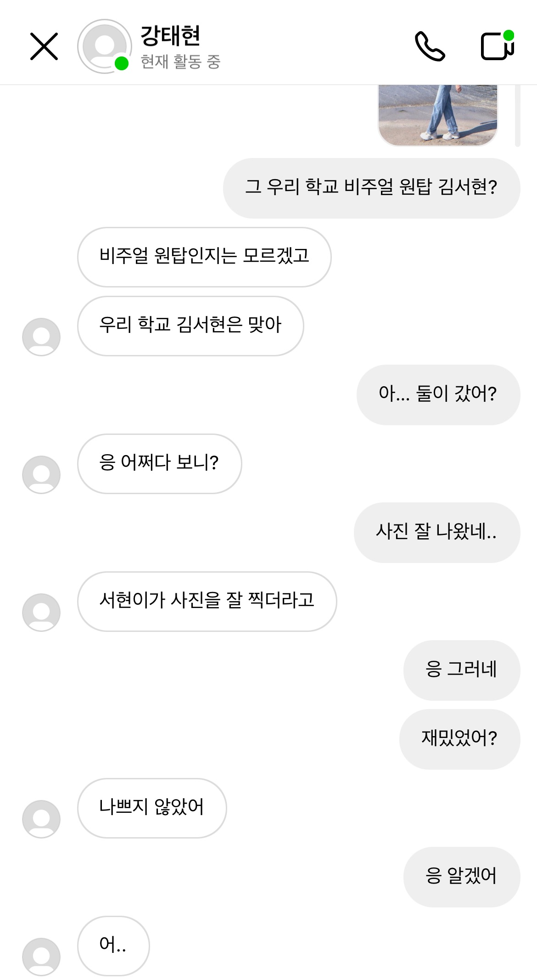The width and height of the screenshot is (537, 980).
Task: Start a voice call with 강태현
Action: tap(430, 46)
